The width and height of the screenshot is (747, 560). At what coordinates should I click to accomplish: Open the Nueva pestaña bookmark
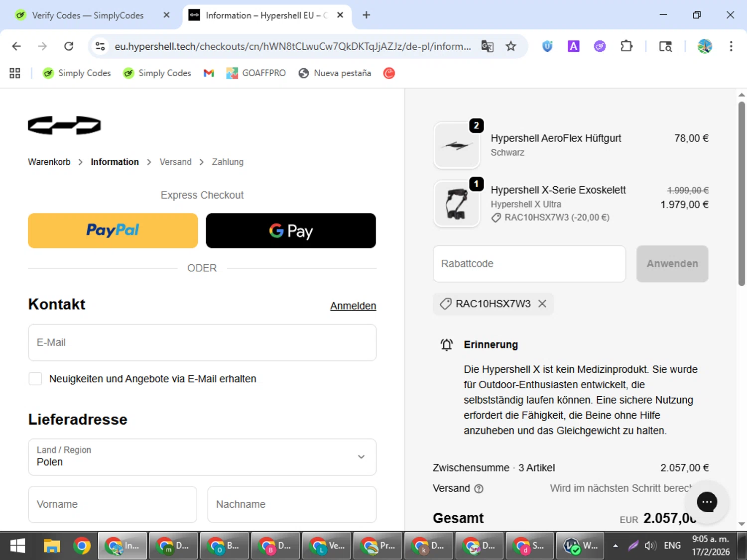[x=335, y=73]
